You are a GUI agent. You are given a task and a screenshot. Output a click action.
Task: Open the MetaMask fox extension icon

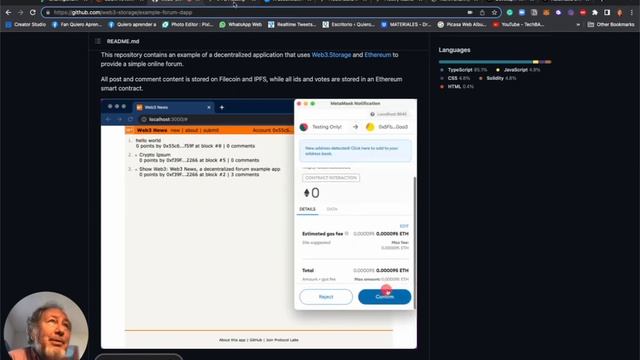546,13
